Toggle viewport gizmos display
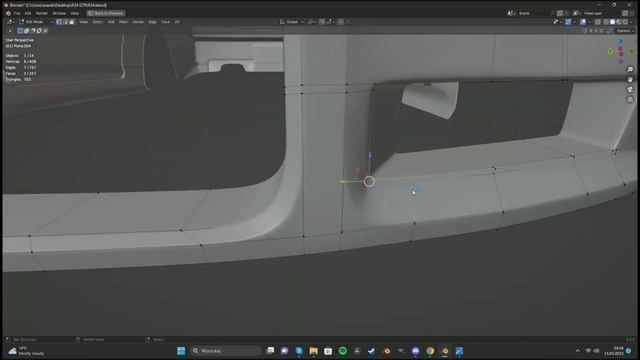The image size is (640, 360). 568,22
